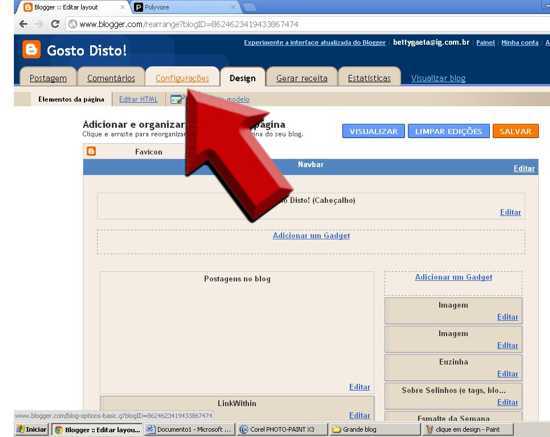This screenshot has height=437, width=550.
Task: Click the browser forward arrow
Action: pos(39,24)
